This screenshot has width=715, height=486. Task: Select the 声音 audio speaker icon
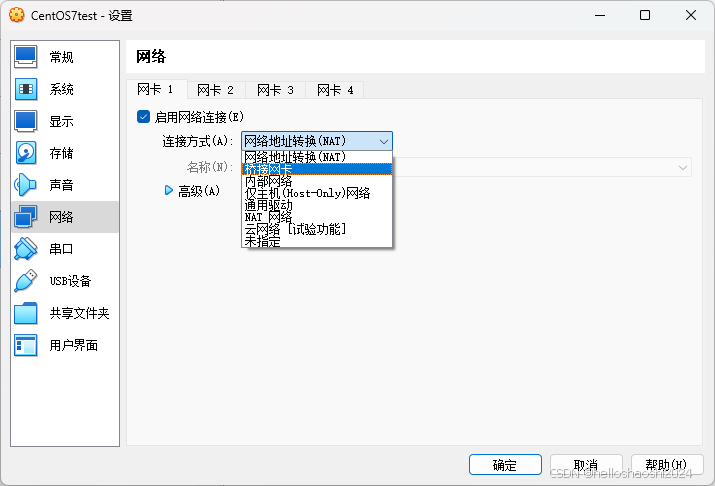(x=26, y=185)
